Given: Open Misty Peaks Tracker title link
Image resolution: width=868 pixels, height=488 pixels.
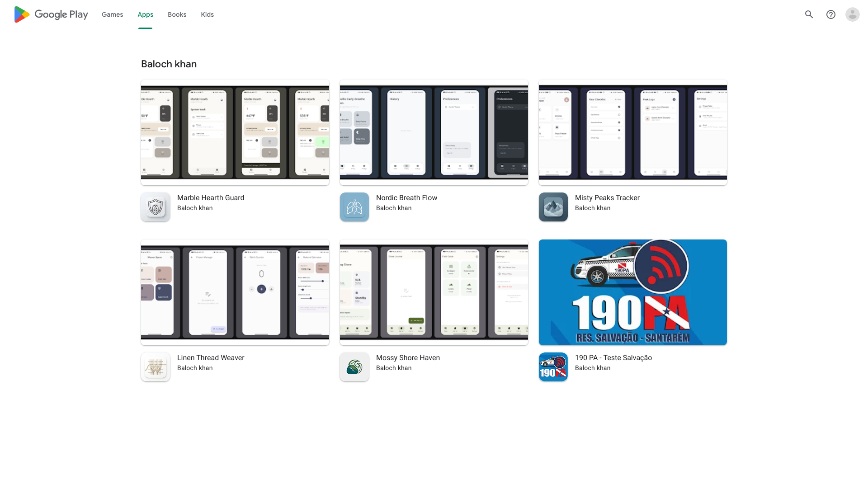Looking at the screenshot, I should [x=607, y=197].
